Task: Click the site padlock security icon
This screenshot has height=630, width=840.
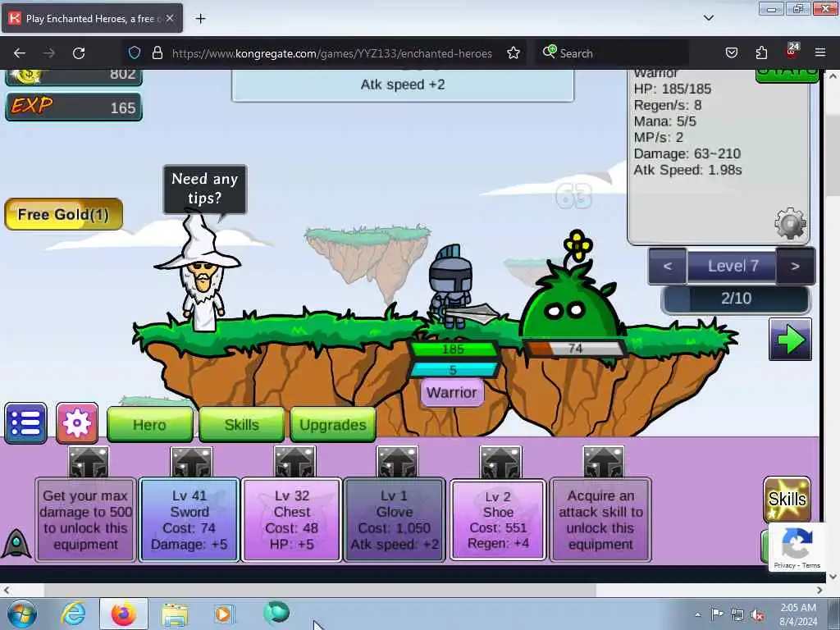Action: [157, 53]
